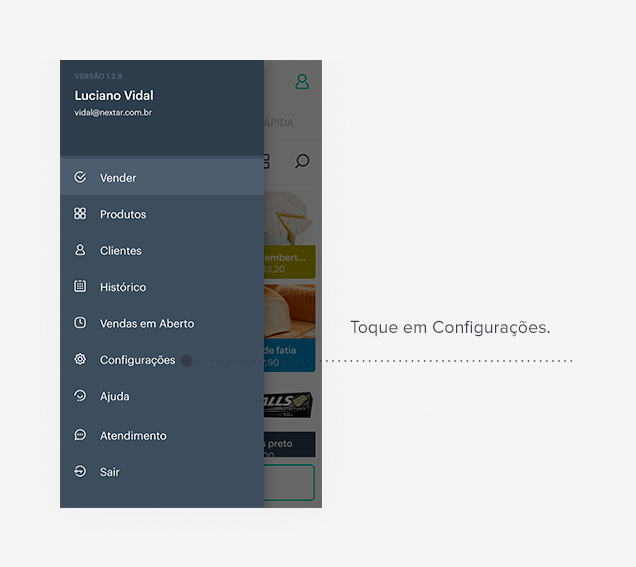Image resolution: width=636 pixels, height=567 pixels.
Task: Click the Produtos grid icon
Action: coord(80,213)
